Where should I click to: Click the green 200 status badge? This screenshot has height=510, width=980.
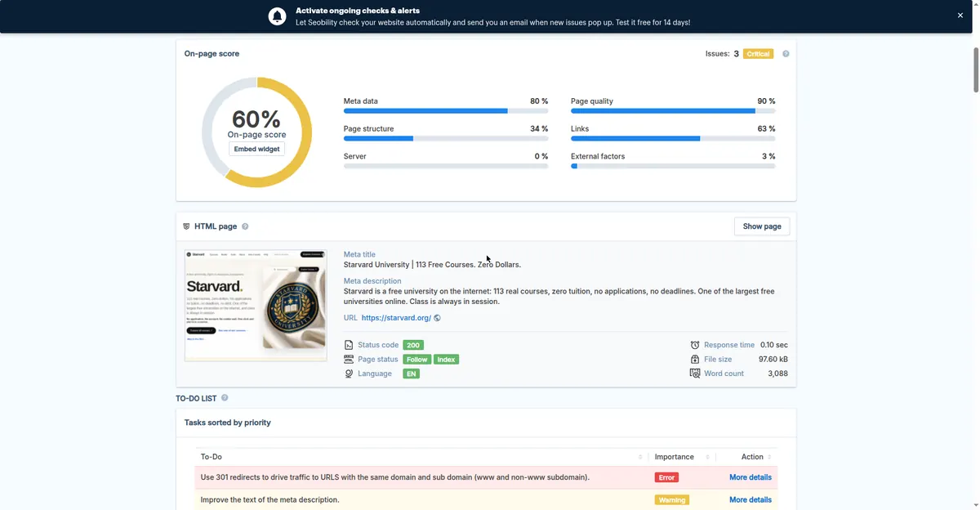[413, 345]
